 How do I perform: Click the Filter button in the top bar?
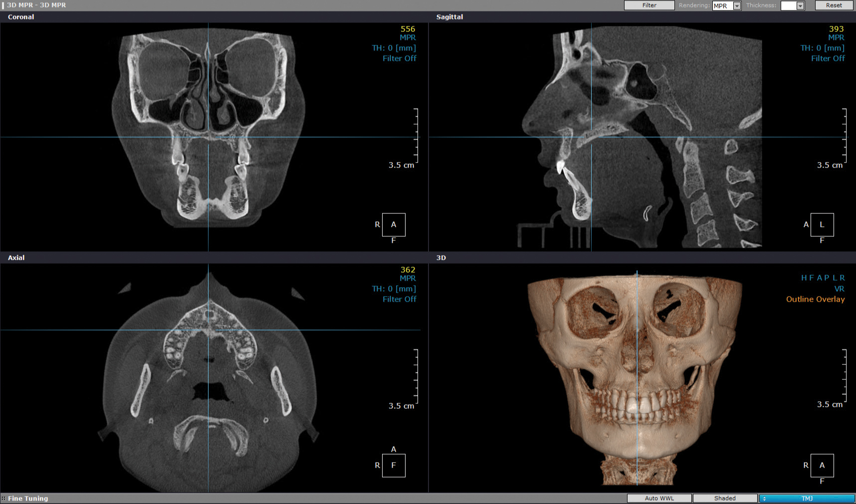coord(649,5)
